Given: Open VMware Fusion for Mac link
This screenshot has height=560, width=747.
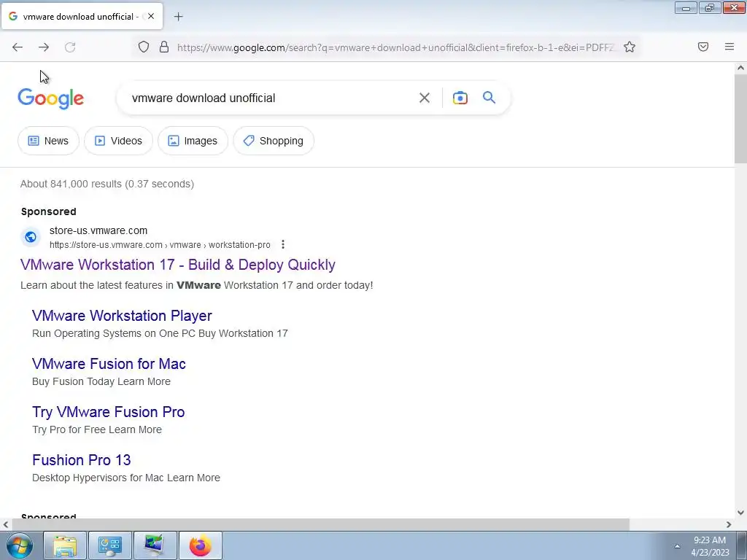Looking at the screenshot, I should (109, 364).
